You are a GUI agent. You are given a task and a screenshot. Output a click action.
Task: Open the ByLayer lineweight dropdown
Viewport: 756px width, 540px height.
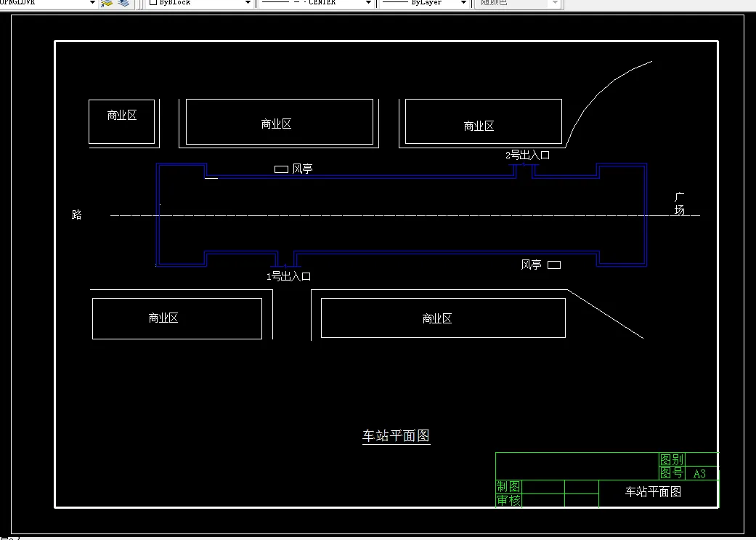[462, 3]
